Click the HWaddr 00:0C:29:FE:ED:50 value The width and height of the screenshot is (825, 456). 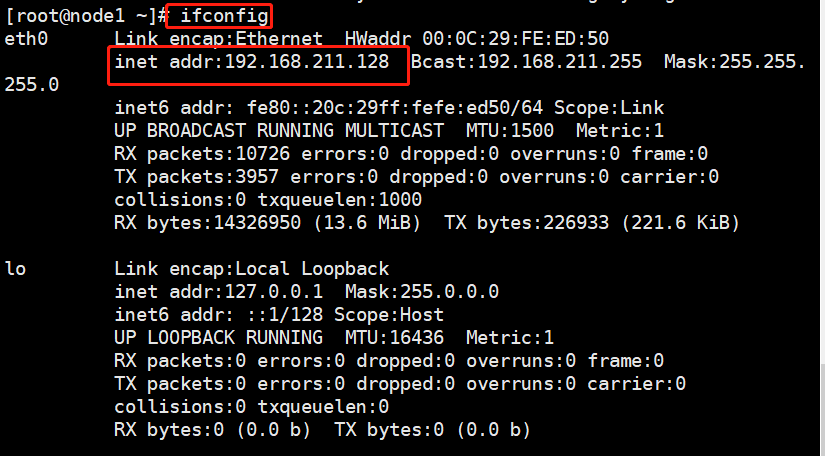pyautogui.click(x=476, y=39)
